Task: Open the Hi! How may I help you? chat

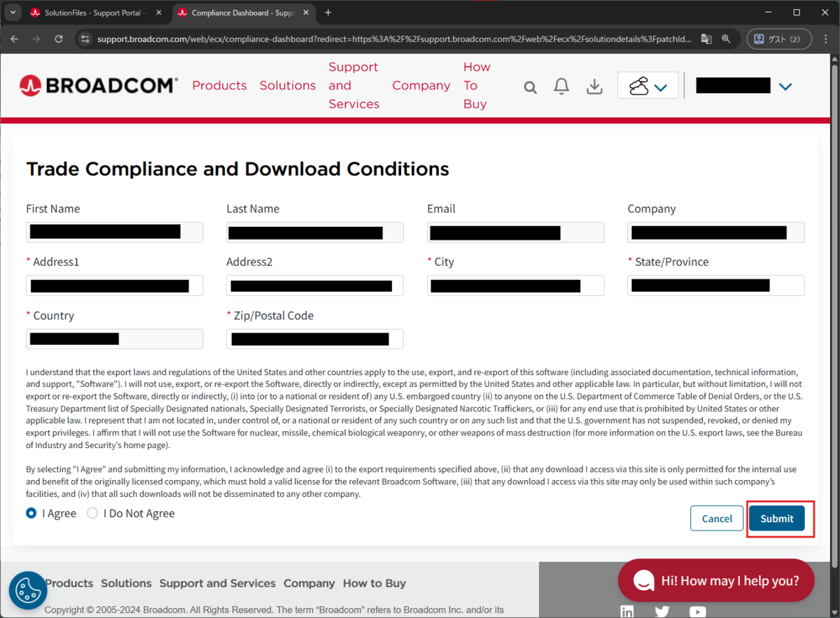Action: [x=716, y=580]
